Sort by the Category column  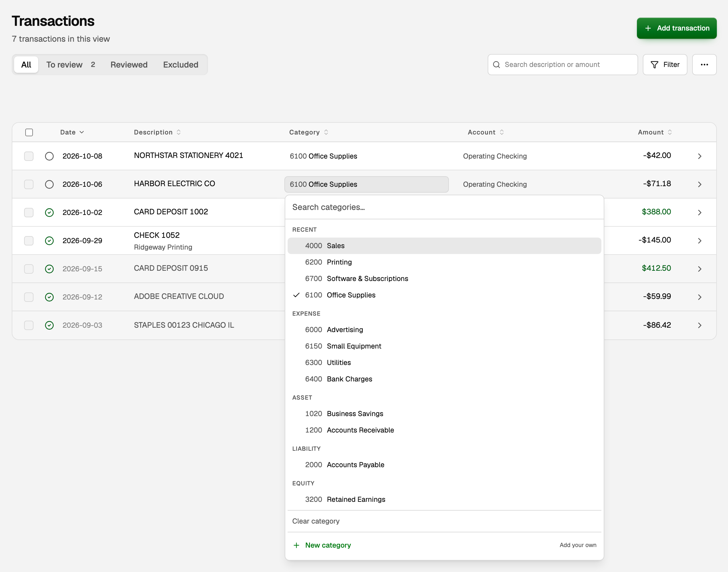[x=308, y=132]
